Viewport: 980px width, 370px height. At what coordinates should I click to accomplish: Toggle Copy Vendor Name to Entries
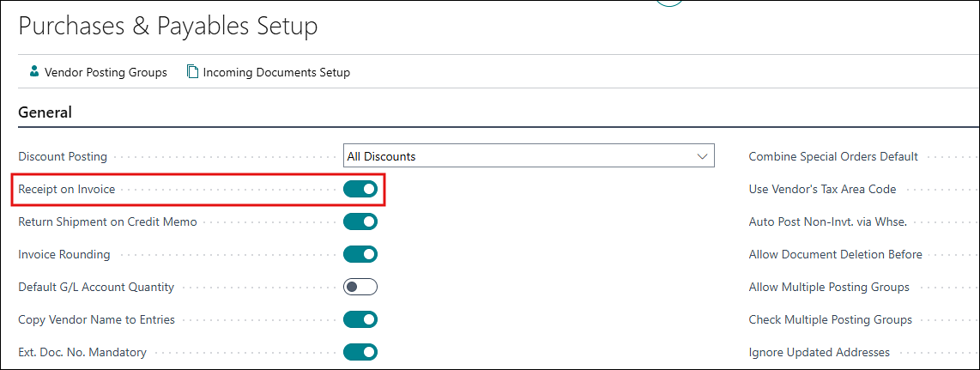[360, 319]
